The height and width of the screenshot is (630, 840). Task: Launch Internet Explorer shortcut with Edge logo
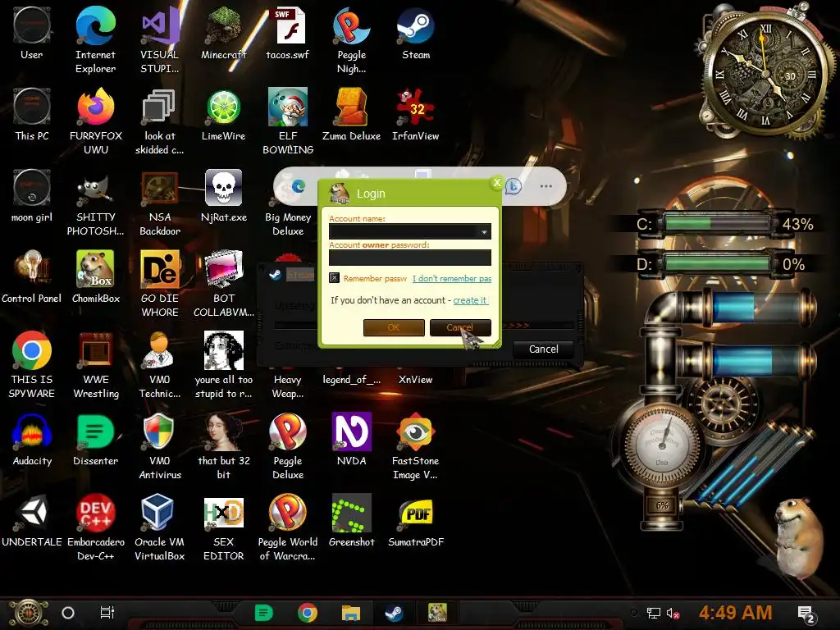tap(95, 40)
